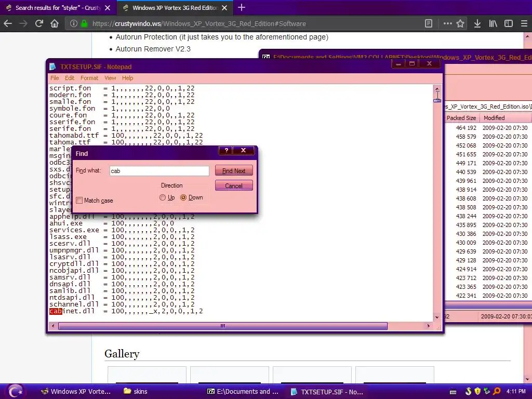This screenshot has height=399, width=532.
Task: Click the 4:11 PM taskbar clock
Action: (516, 392)
